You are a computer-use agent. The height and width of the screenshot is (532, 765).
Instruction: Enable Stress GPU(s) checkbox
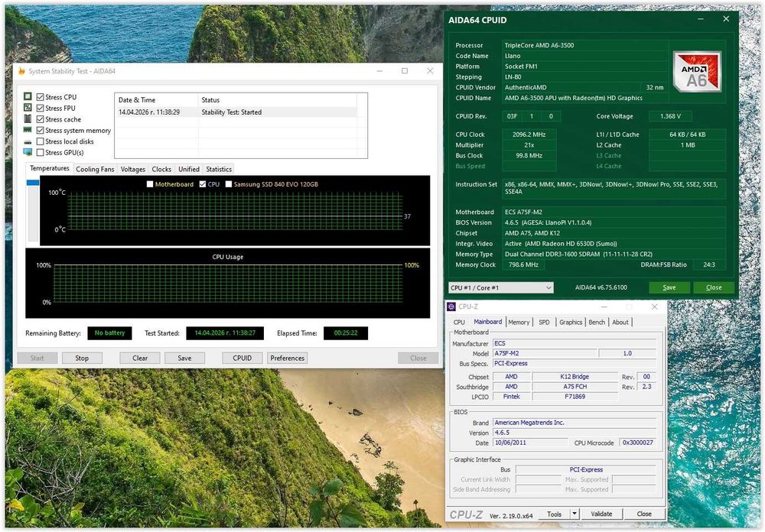click(41, 153)
